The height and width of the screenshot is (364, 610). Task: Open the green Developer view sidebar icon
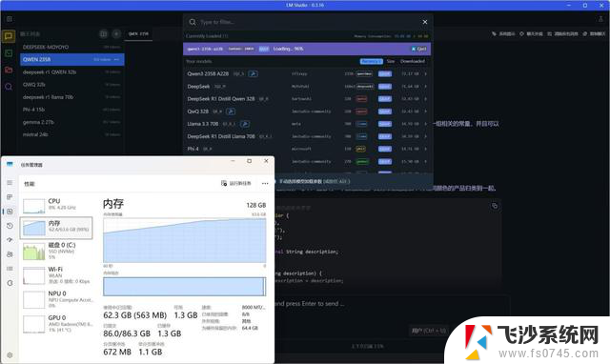pos(9,53)
